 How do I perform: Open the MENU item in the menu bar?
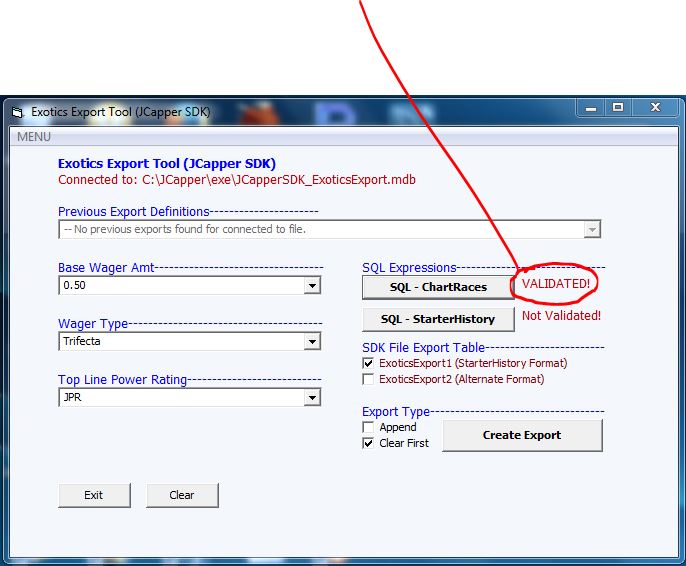[34, 137]
